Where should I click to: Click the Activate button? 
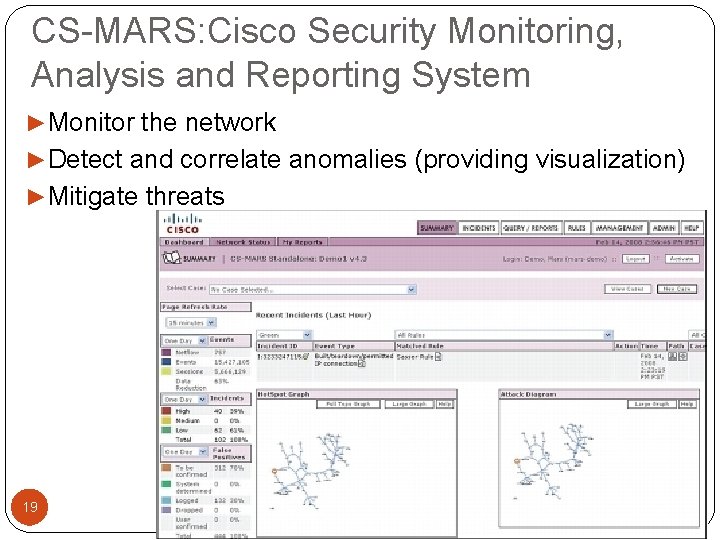click(681, 259)
